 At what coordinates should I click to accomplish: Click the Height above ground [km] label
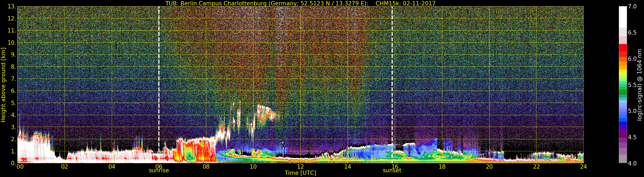click(3, 85)
